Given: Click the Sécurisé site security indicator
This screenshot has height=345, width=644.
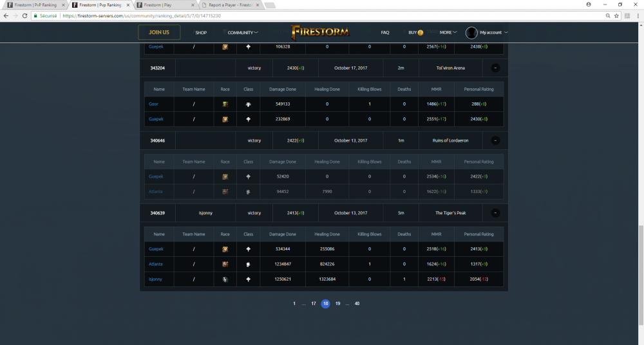Looking at the screenshot, I should (45, 15).
